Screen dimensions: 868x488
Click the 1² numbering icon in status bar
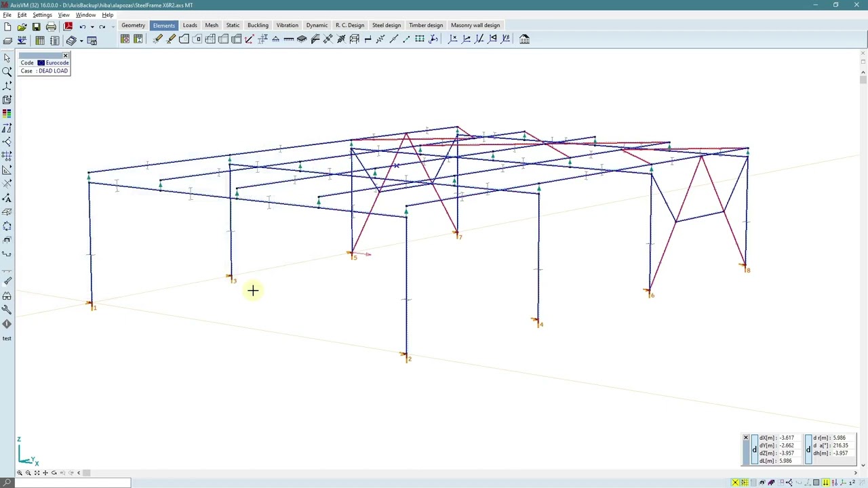(852, 483)
